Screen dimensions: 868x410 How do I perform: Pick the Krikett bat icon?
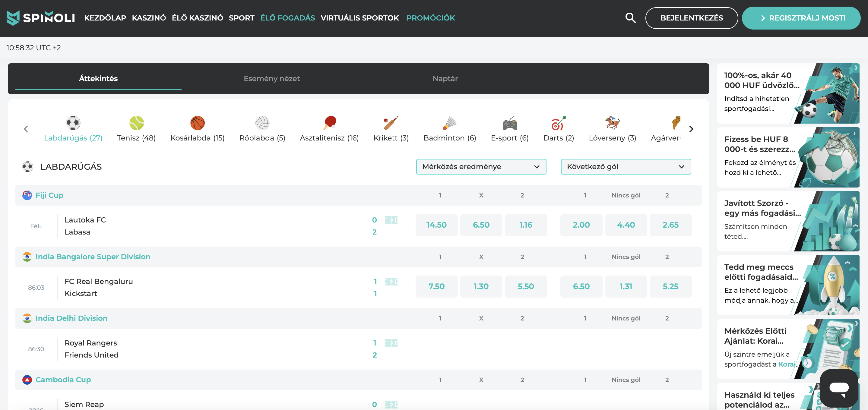[x=391, y=123]
